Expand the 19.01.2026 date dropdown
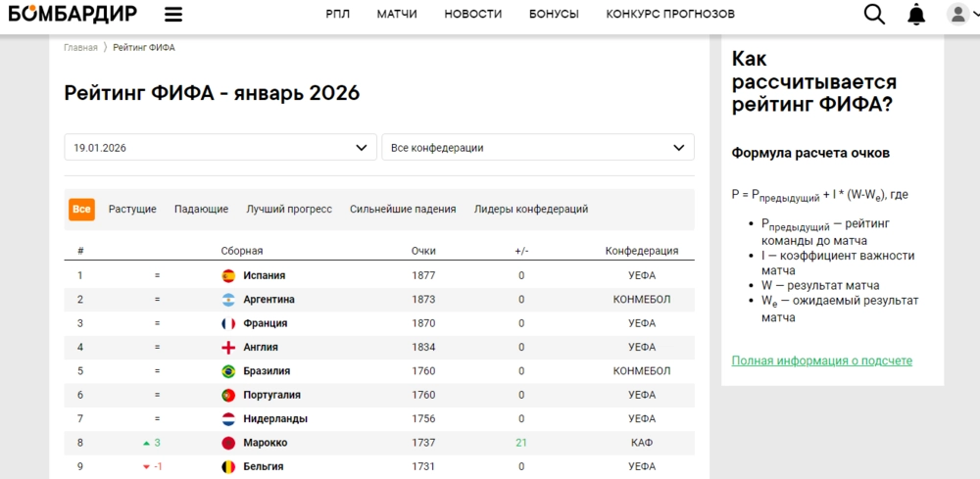 pyautogui.click(x=220, y=148)
